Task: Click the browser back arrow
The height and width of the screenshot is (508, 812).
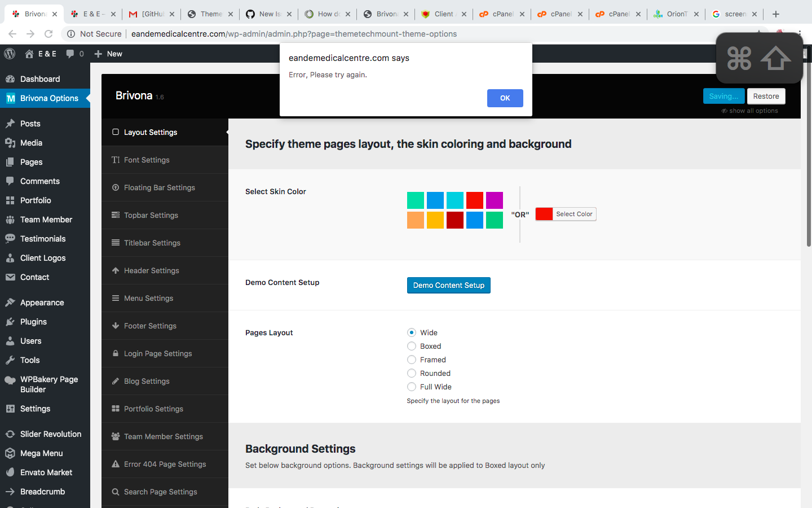Action: (x=12, y=34)
